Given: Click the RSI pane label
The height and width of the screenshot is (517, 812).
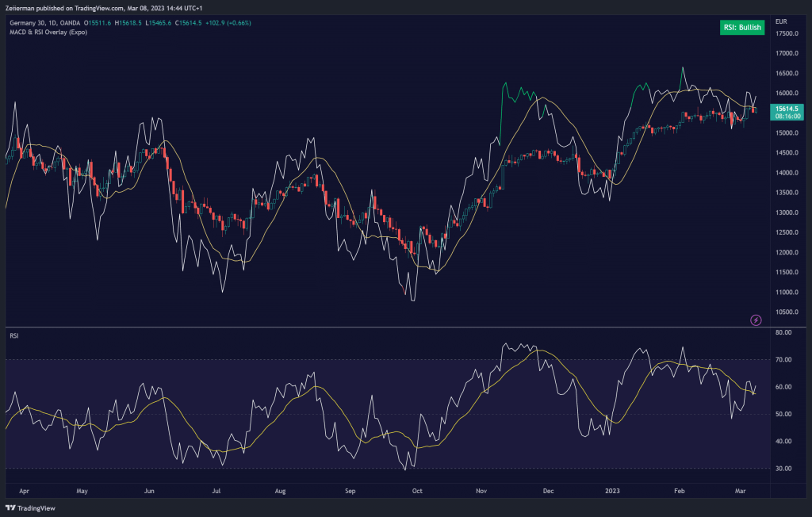Looking at the screenshot, I should click(x=14, y=336).
